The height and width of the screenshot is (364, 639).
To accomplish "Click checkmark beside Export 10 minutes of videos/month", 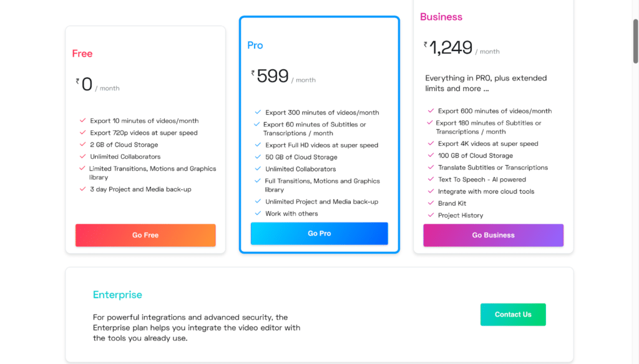I will pyautogui.click(x=82, y=120).
